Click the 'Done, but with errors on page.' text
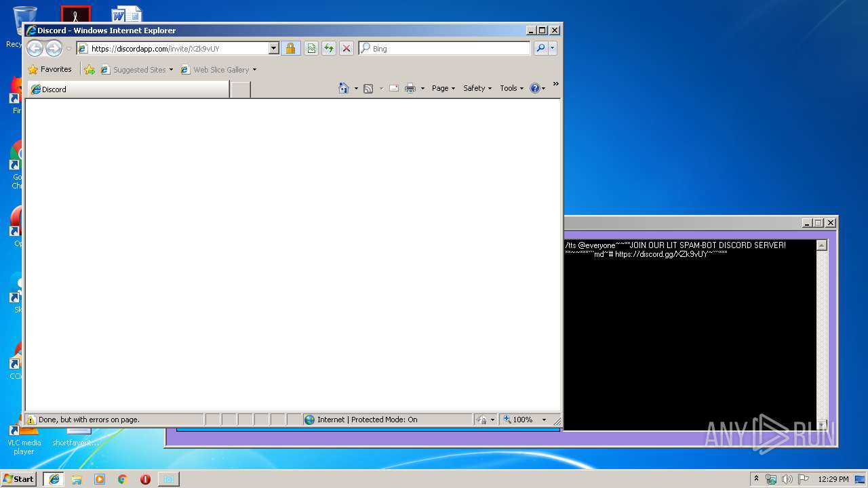This screenshot has width=868, height=488. 89,420
